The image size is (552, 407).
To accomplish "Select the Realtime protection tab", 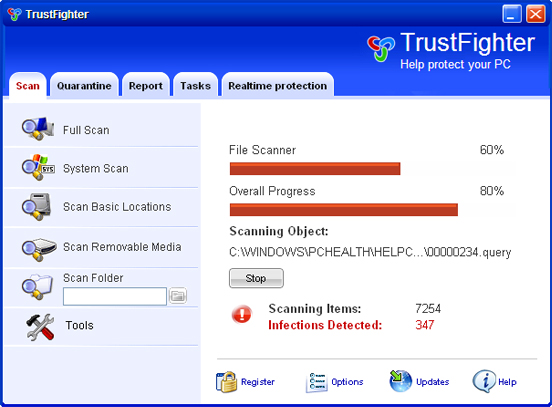I will click(x=277, y=86).
